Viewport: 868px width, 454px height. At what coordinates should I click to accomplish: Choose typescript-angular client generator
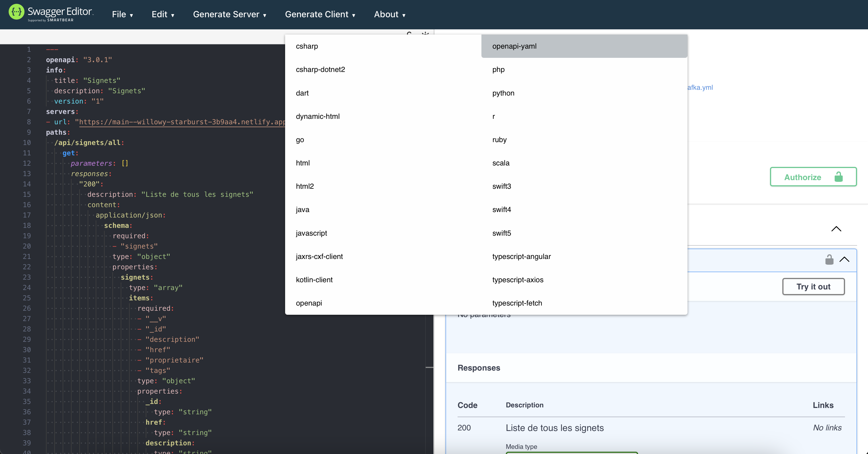tap(521, 256)
